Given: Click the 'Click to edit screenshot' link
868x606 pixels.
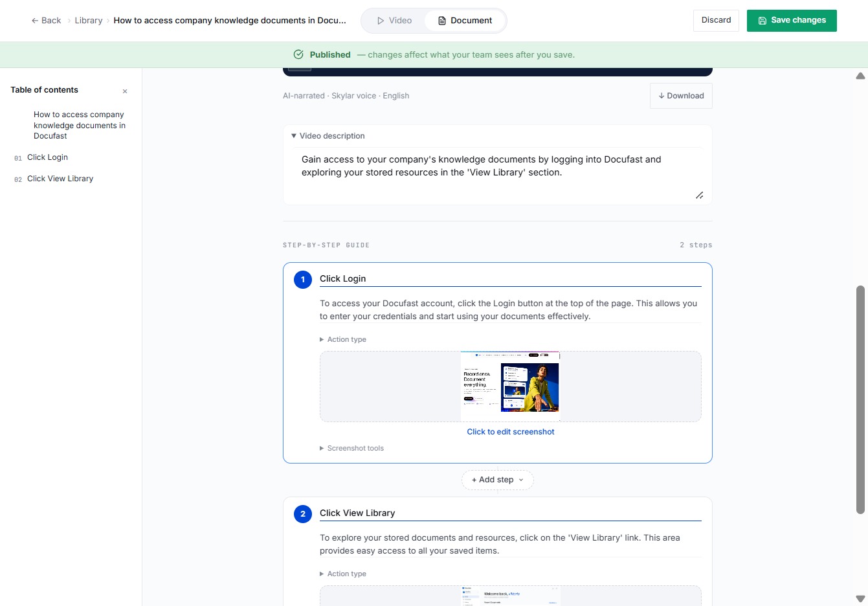Looking at the screenshot, I should tap(511, 432).
